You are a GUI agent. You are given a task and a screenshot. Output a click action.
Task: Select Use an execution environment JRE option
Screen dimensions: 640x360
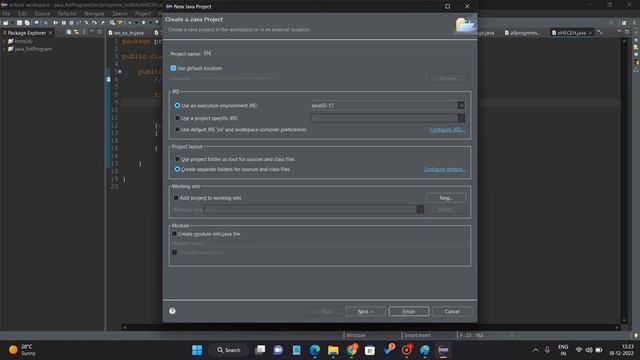177,105
